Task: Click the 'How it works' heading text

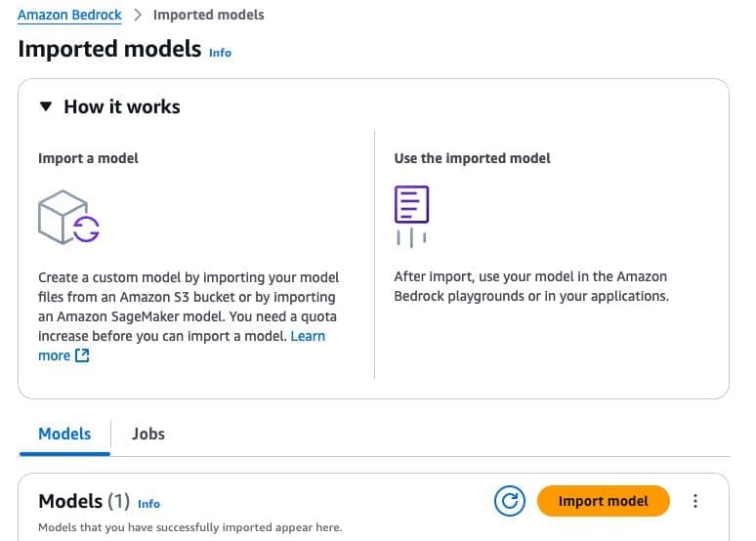Action: [x=122, y=107]
